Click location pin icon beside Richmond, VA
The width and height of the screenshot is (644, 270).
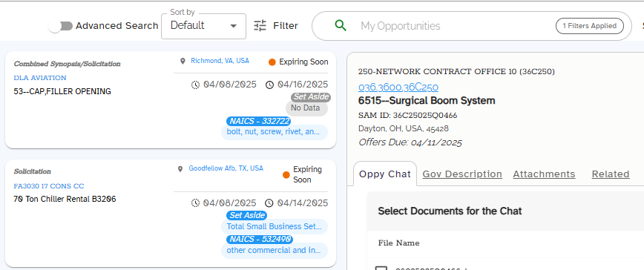tap(183, 61)
